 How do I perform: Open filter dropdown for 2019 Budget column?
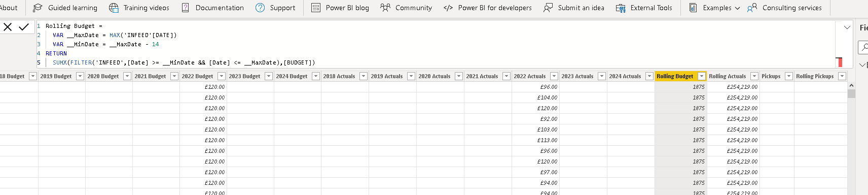[80, 76]
